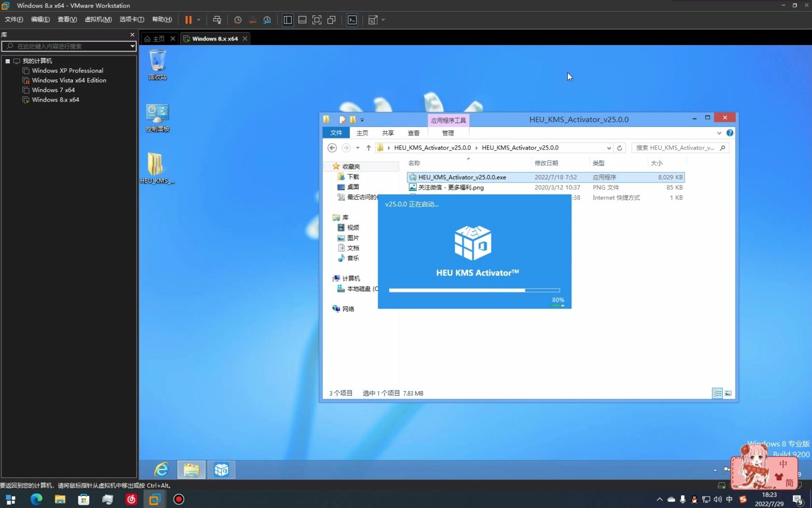The image size is (812, 508).
Task: Open the 文件(F) menu in VMware
Action: click(14, 19)
